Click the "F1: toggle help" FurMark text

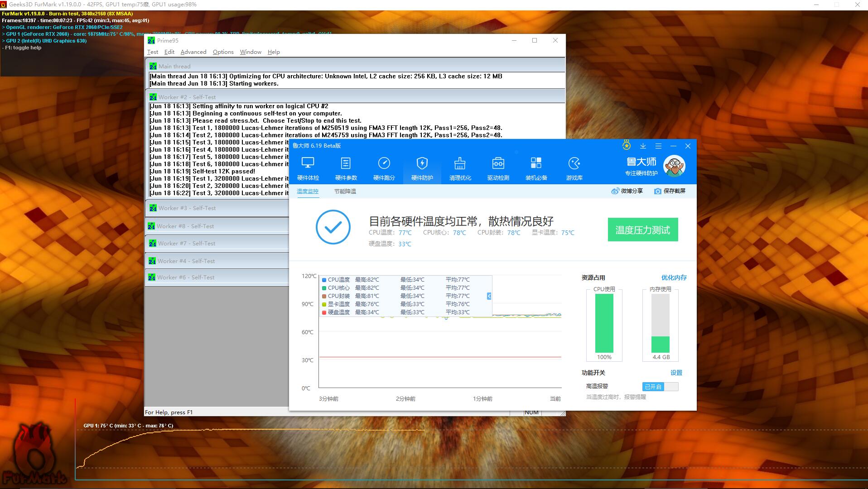click(x=22, y=48)
